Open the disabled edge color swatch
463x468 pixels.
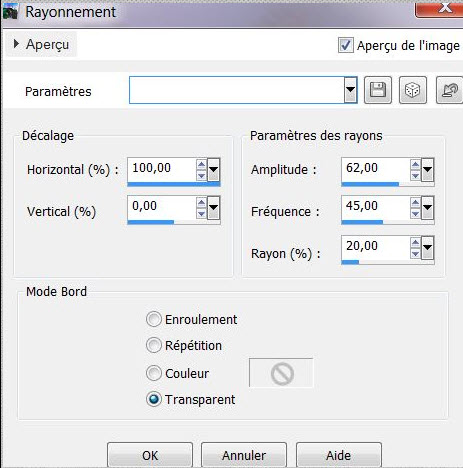tap(281, 373)
